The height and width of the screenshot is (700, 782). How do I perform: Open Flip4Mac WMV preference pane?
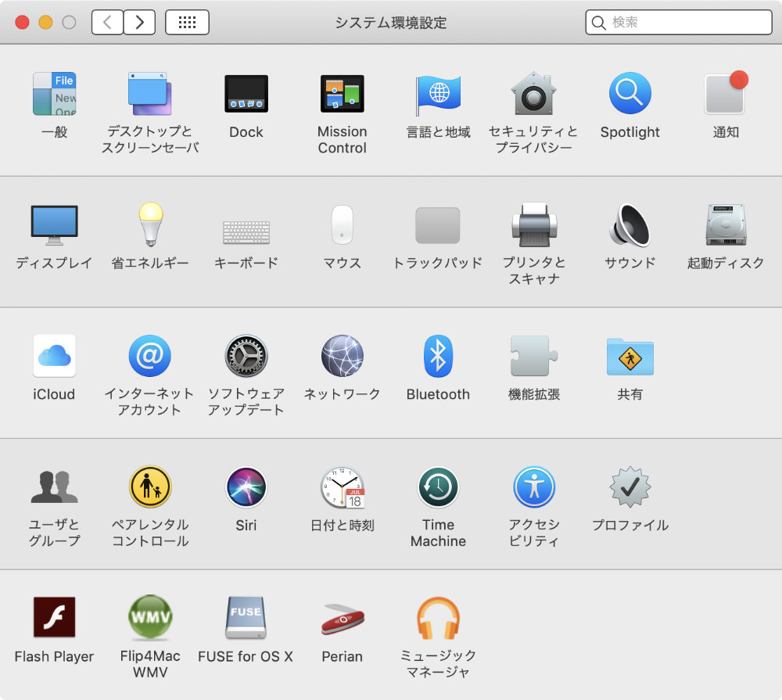click(150, 617)
